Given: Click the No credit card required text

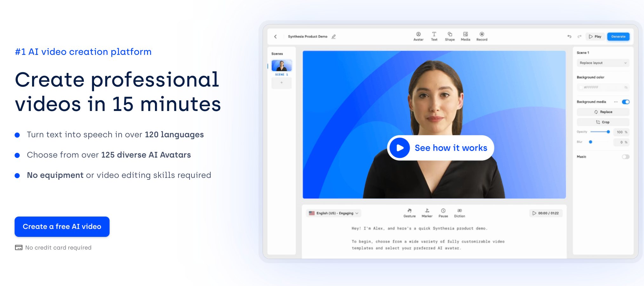Looking at the screenshot, I should [x=58, y=248].
